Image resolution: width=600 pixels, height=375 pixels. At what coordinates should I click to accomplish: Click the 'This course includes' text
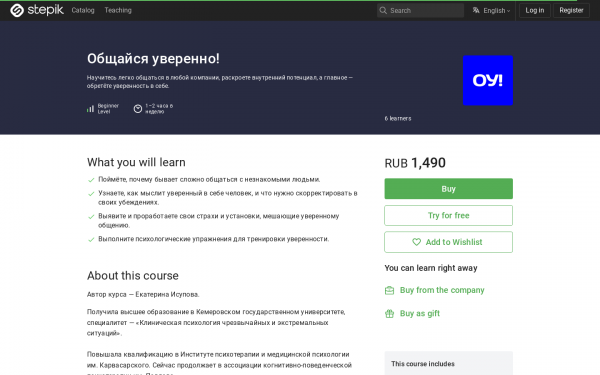coord(423,364)
